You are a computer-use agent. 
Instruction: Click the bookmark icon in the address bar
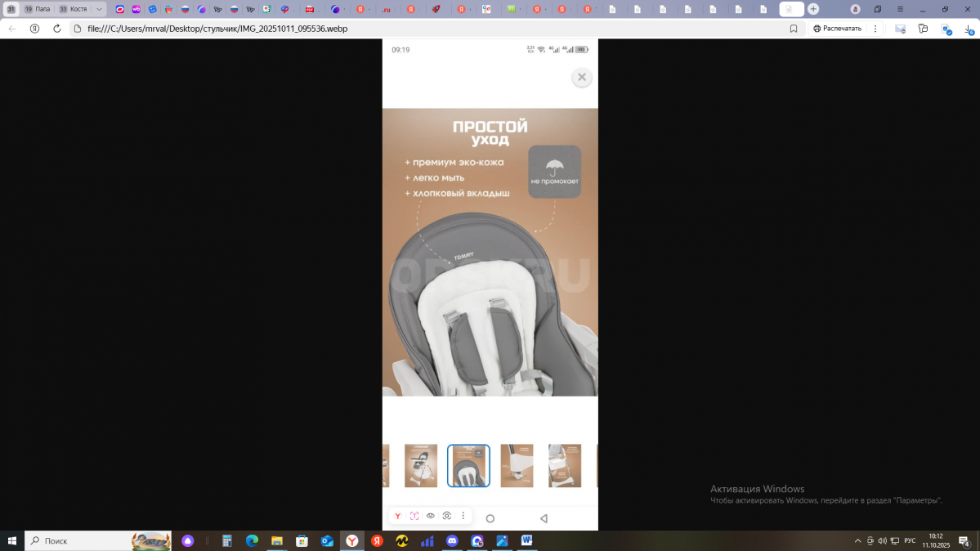[x=794, y=29]
